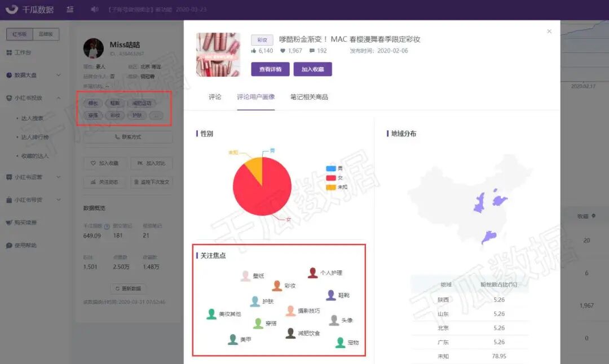Click the 更新数据 refresh button
609x364 pixels.
pyautogui.click(x=128, y=288)
